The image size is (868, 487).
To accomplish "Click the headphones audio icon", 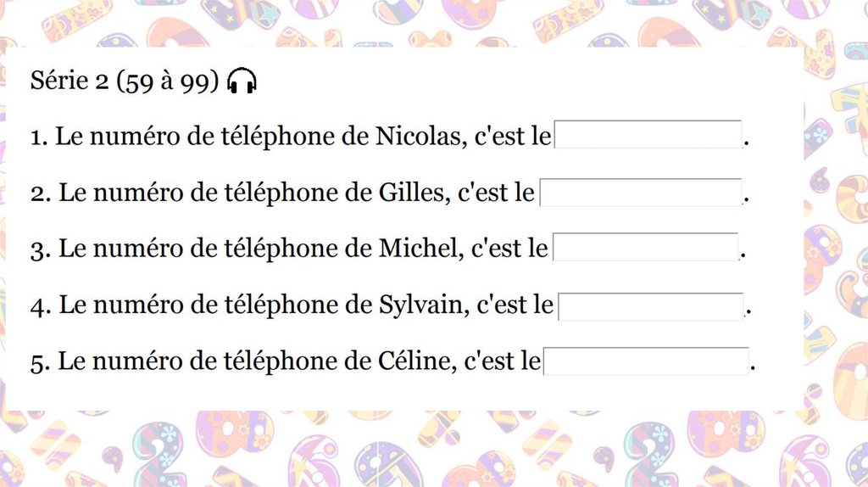I will click(243, 81).
